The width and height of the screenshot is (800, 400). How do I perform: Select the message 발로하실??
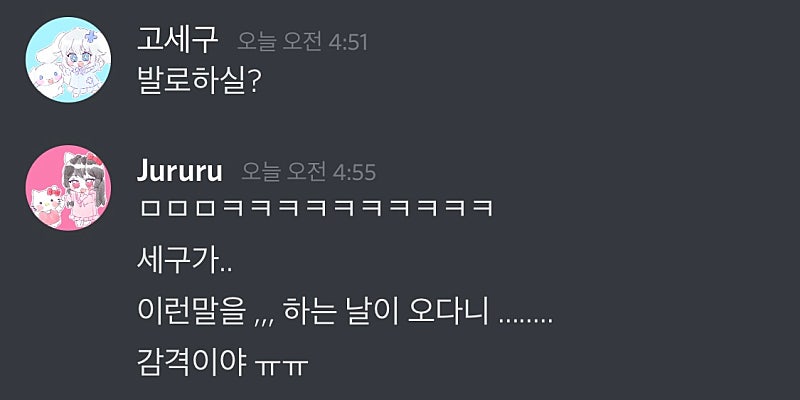coord(199,80)
